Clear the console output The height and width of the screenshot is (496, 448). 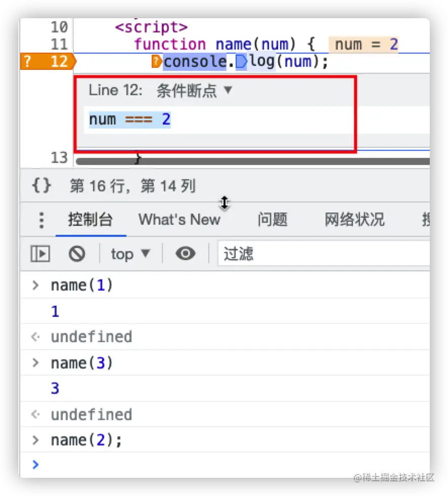[77, 254]
